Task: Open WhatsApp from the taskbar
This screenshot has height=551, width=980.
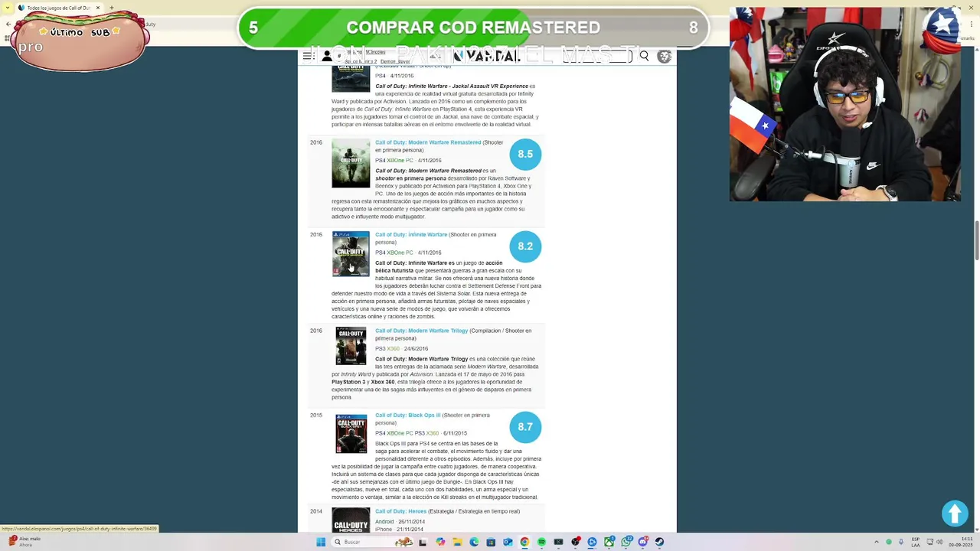Action: 626,542
